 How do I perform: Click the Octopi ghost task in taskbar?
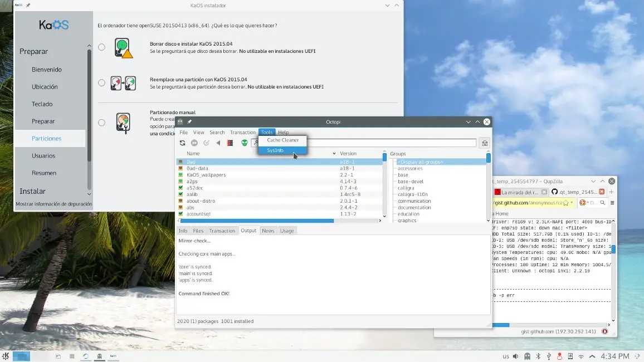pyautogui.click(x=99, y=356)
